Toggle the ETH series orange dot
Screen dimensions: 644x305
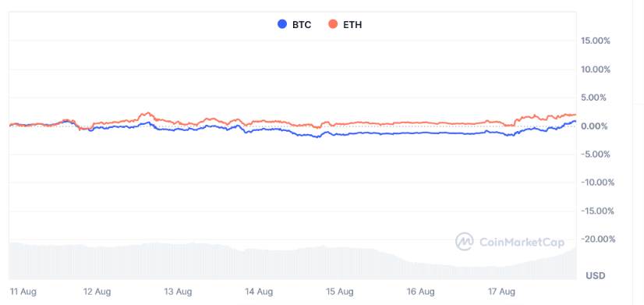(333, 24)
